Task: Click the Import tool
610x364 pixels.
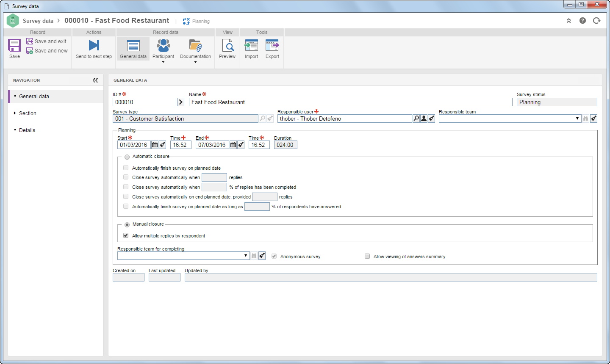Action: point(251,48)
